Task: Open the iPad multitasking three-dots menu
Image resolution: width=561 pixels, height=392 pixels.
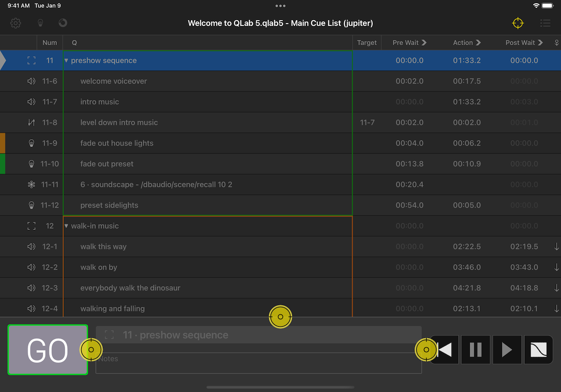Action: tap(280, 6)
